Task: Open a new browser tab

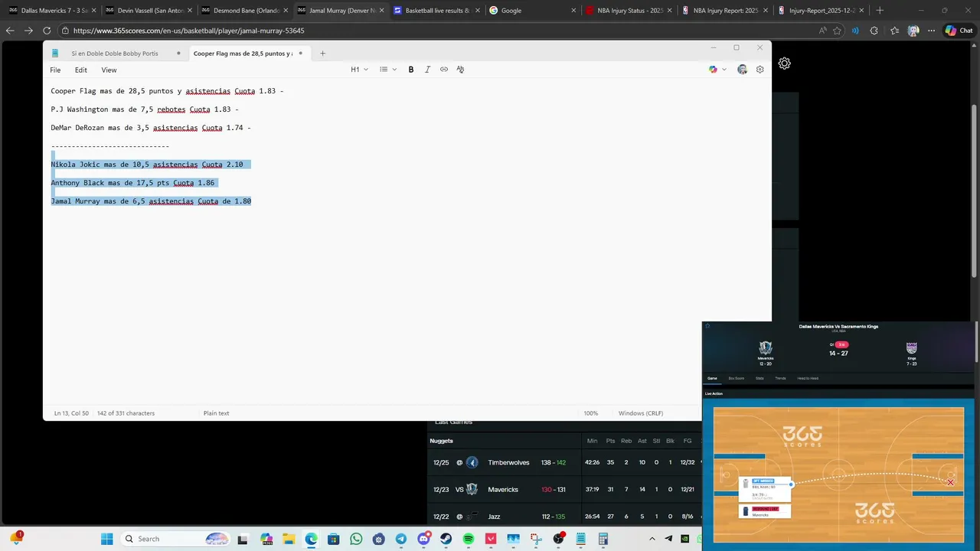Action: (880, 11)
